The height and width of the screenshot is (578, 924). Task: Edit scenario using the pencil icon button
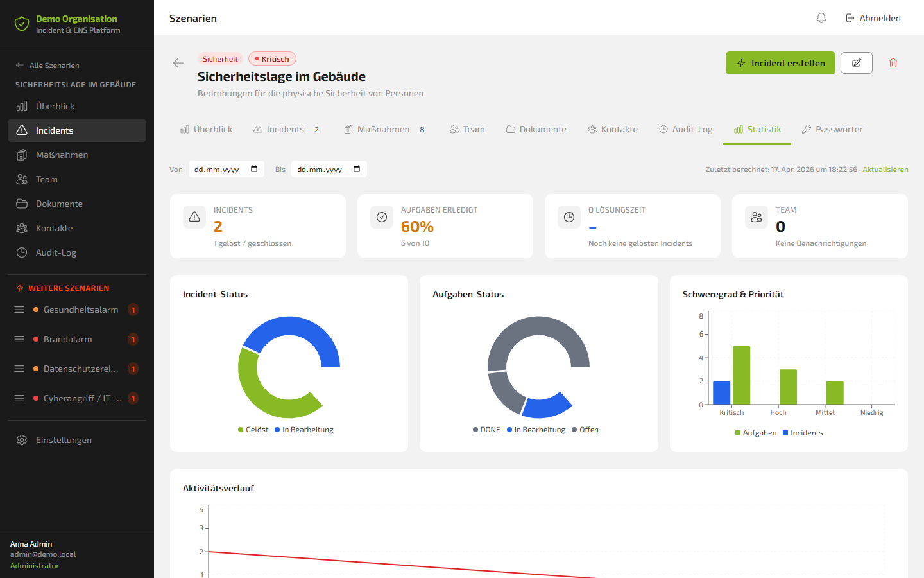click(x=857, y=63)
